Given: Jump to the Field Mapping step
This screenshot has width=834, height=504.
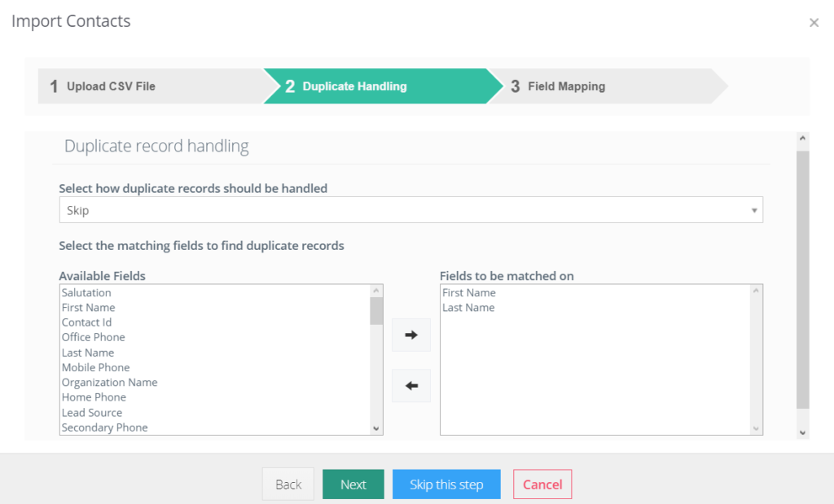Looking at the screenshot, I should [x=606, y=86].
